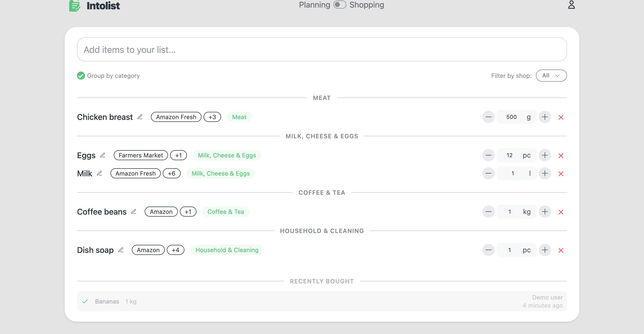The width and height of the screenshot is (644, 334).
Task: Increase Eggs quantity
Action: (545, 155)
